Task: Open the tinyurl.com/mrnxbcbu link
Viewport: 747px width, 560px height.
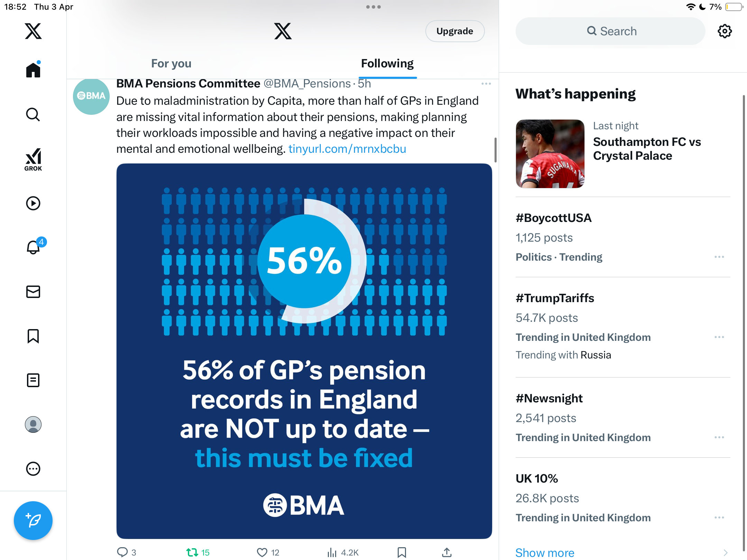Action: coord(347,149)
